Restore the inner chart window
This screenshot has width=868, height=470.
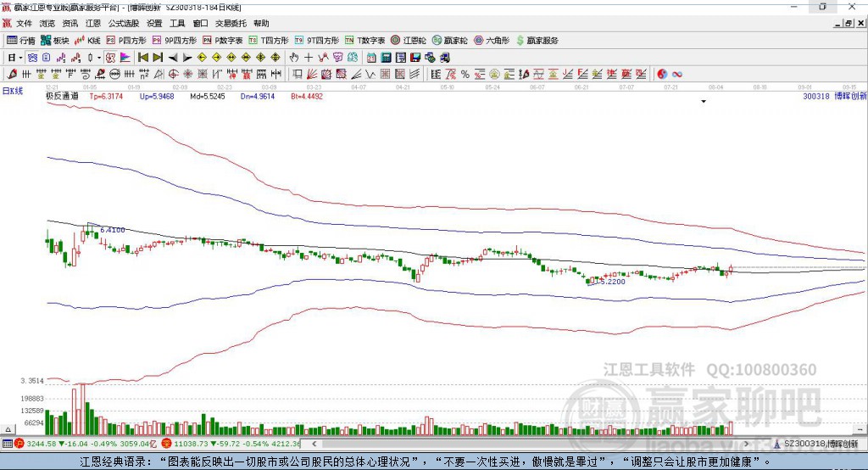849,23
